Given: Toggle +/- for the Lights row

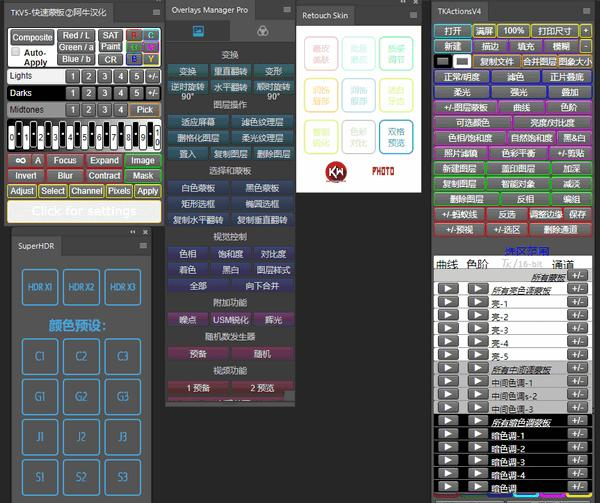Looking at the screenshot, I should (x=153, y=76).
